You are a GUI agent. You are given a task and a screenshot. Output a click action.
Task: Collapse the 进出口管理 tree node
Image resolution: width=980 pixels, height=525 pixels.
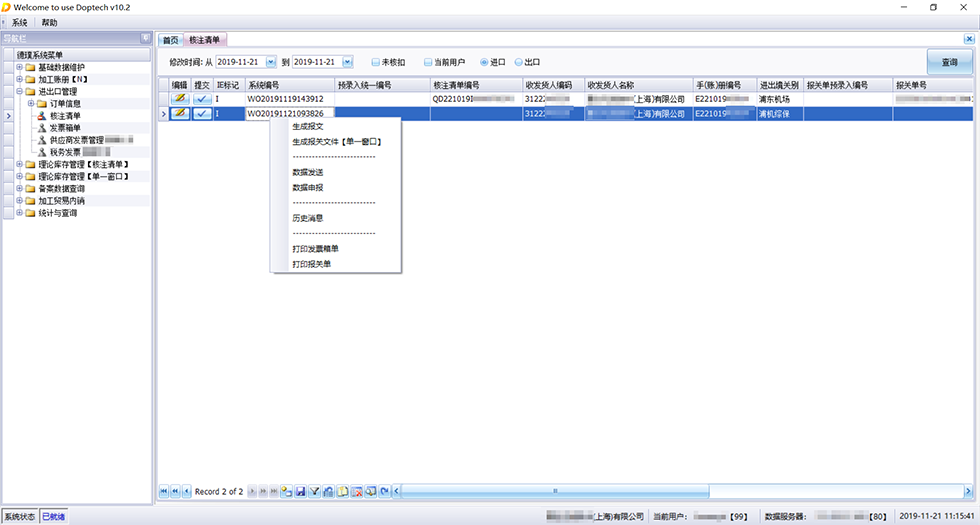(19, 91)
